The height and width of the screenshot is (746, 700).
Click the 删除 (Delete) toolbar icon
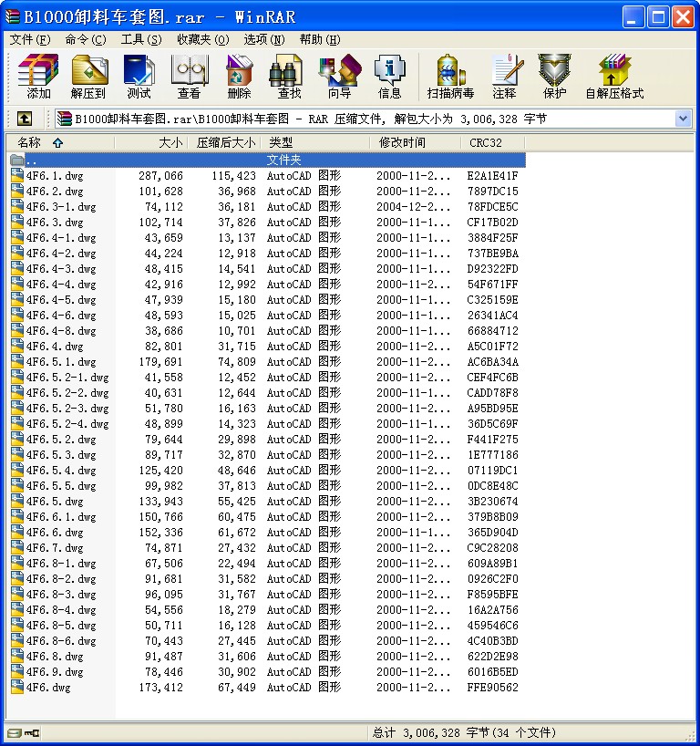(239, 70)
